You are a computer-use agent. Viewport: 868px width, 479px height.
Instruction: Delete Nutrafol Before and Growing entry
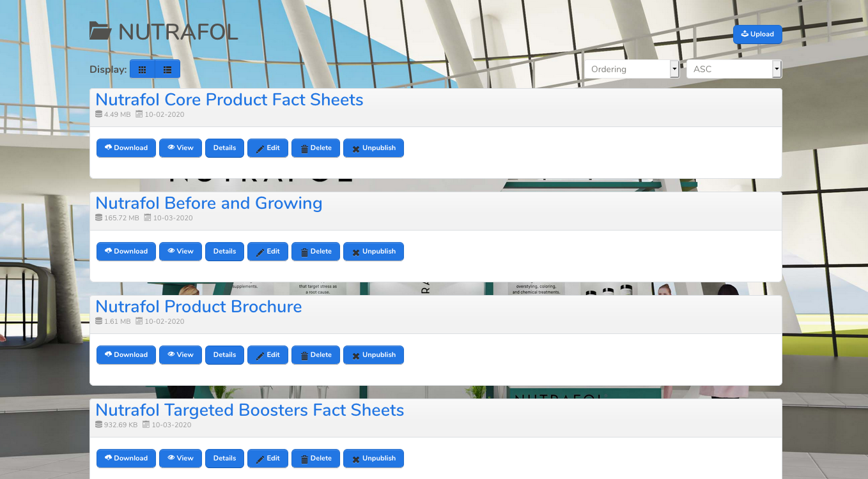pyautogui.click(x=316, y=252)
